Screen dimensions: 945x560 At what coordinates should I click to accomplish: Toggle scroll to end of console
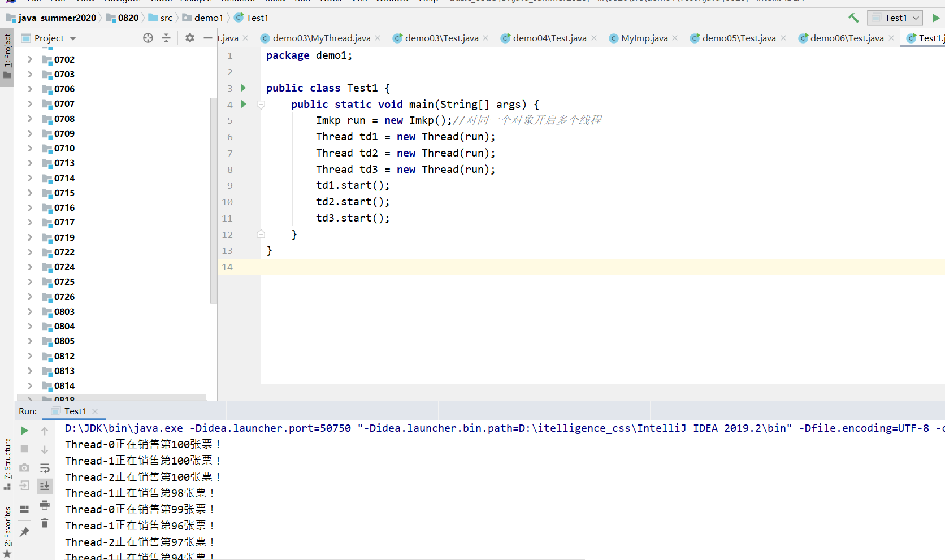tap(45, 486)
